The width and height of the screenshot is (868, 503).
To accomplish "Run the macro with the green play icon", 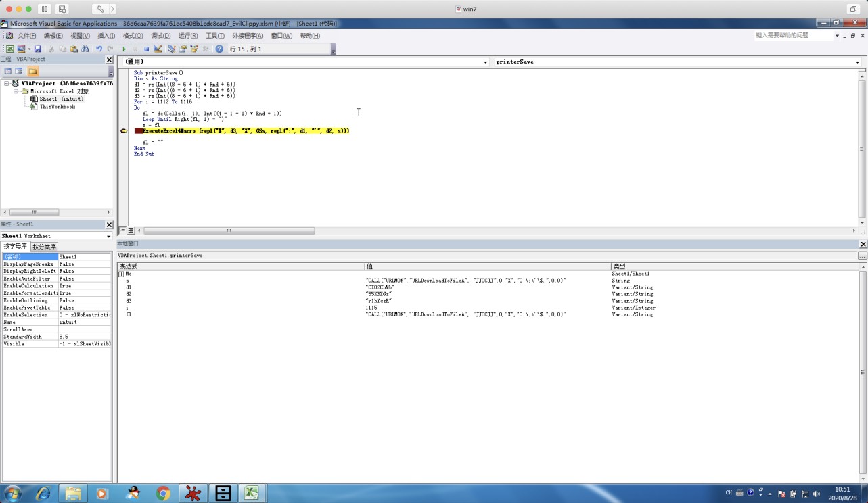I will (x=124, y=49).
